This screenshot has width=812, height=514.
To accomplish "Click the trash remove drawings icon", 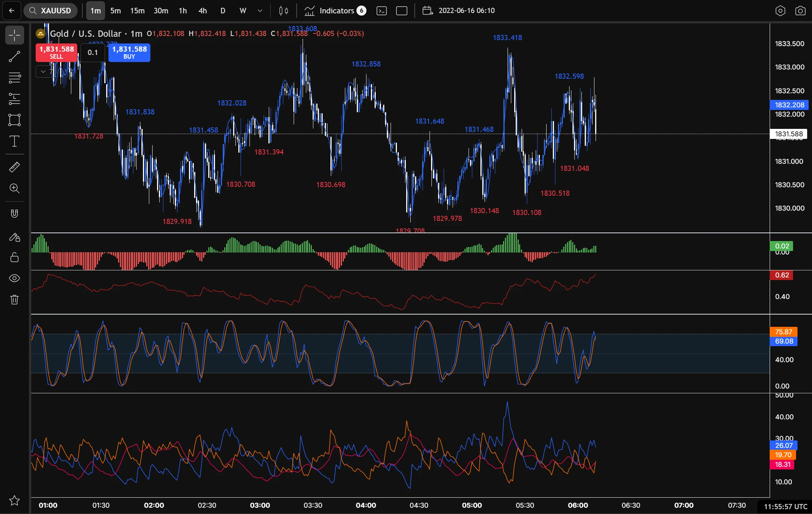I will 14,299.
